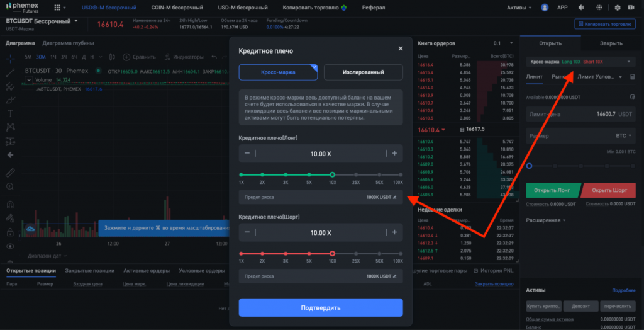The image size is (644, 330).
Task: Expand the BTCUSDT Бессрочный pair dropdown
Action: coord(77,21)
